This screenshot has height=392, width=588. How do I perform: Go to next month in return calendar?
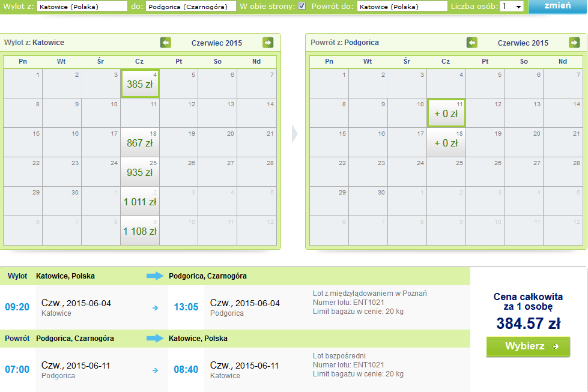[x=574, y=43]
